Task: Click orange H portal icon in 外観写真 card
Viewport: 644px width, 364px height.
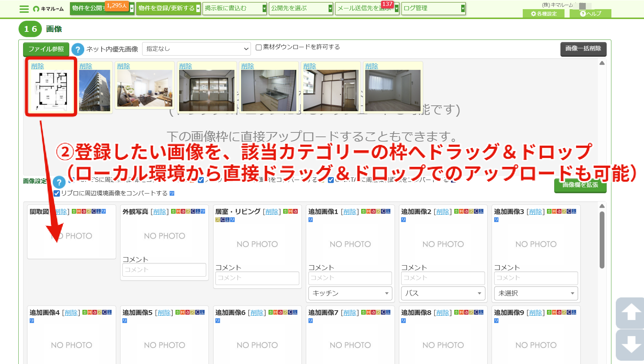Action: tap(178, 211)
